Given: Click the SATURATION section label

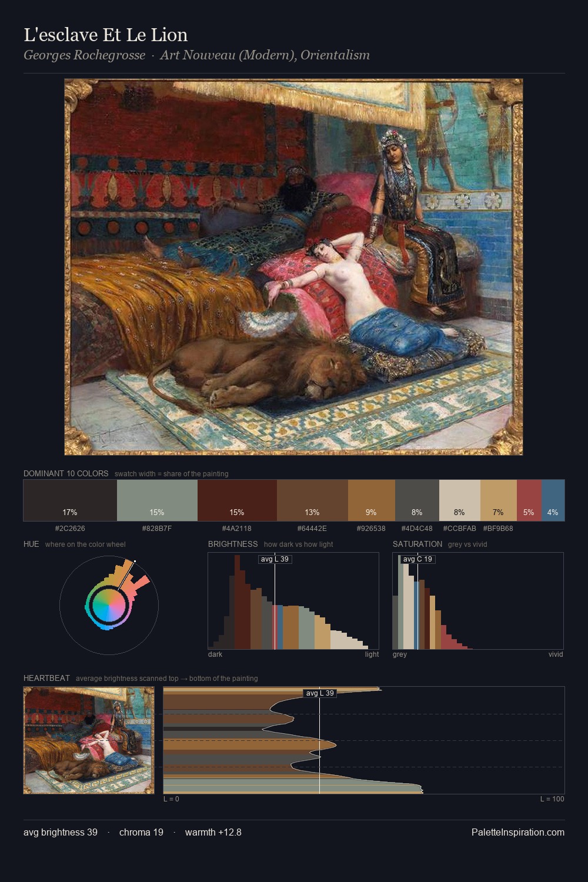Looking at the screenshot, I should [x=417, y=544].
